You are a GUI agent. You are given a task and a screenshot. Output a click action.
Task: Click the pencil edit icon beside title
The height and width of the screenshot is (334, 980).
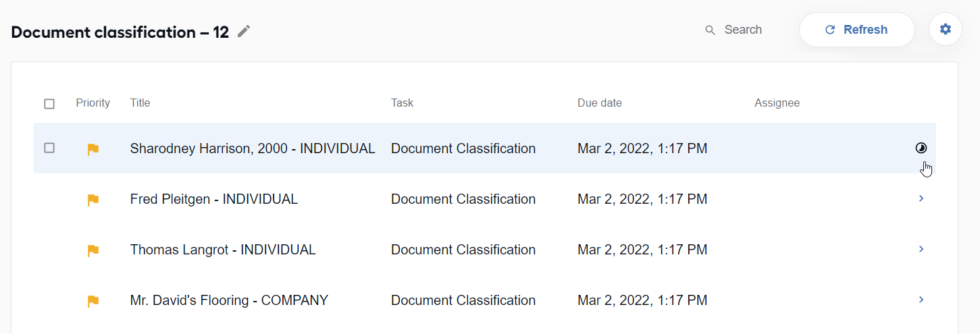click(244, 31)
